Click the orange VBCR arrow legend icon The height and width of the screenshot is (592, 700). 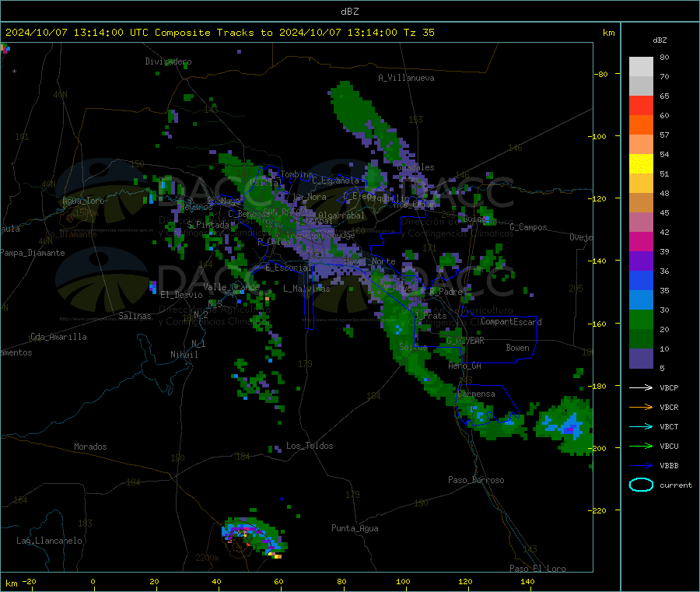click(641, 407)
